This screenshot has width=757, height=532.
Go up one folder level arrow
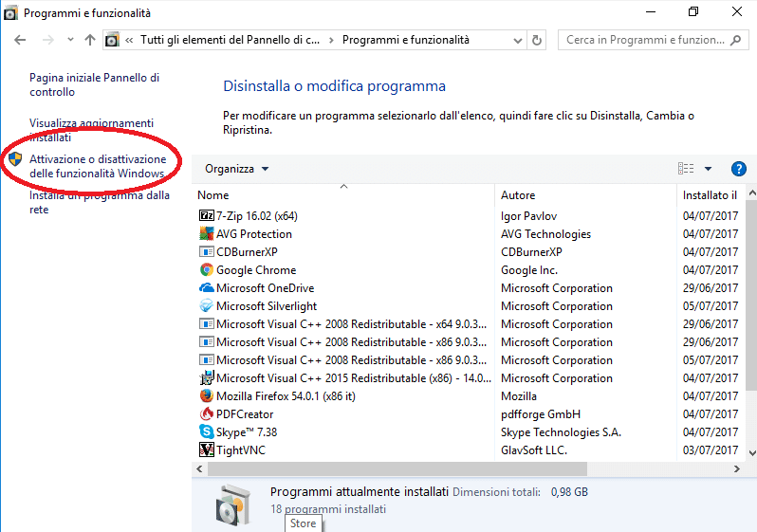90,40
